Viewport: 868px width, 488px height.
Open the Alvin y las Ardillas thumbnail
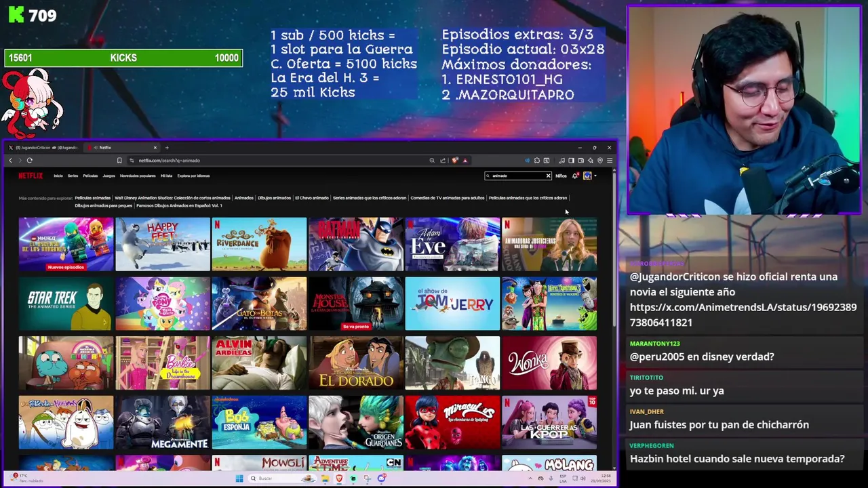coord(259,363)
